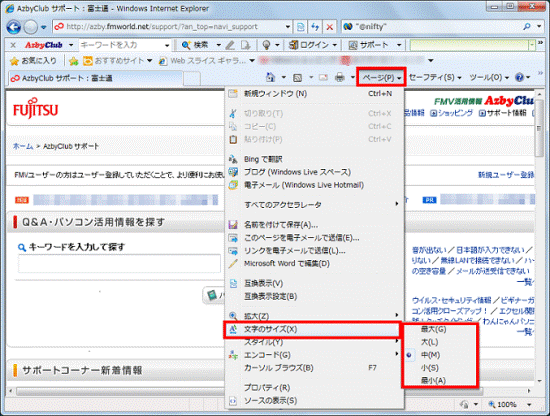Select 互換表示(V) menu item
The width and height of the screenshot is (550, 416).
[x=314, y=283]
